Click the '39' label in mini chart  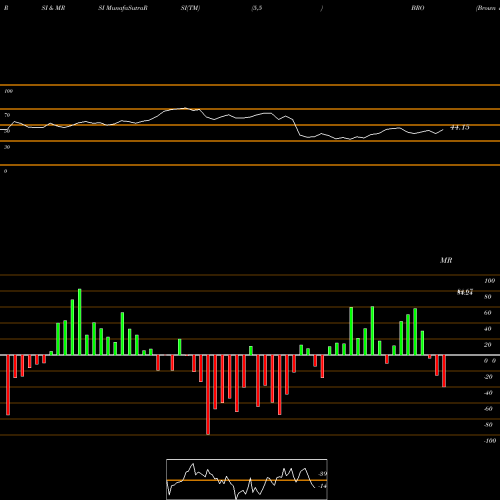(x=323, y=474)
